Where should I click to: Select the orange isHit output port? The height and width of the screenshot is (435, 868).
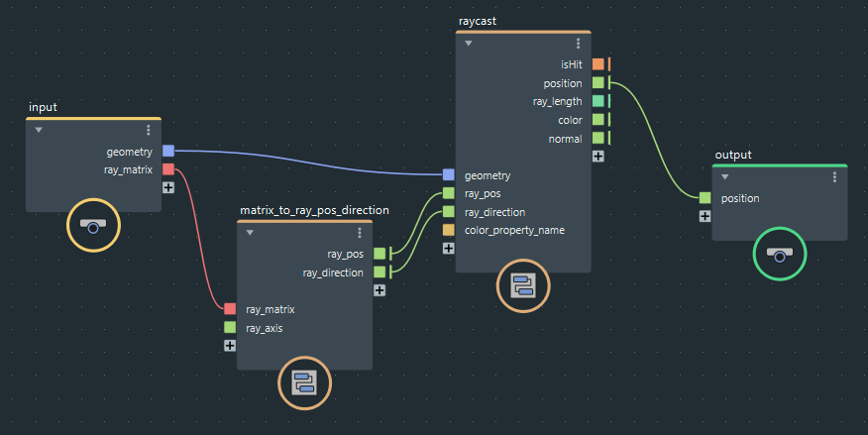click(597, 64)
